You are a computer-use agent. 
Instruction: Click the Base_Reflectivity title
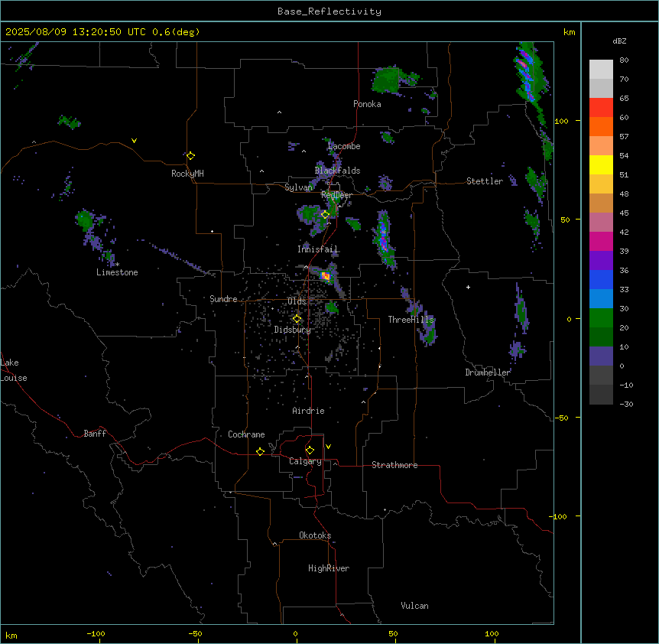[329, 11]
